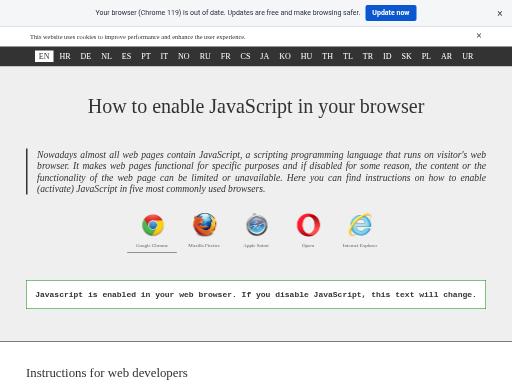Select the NO language link

(x=184, y=56)
